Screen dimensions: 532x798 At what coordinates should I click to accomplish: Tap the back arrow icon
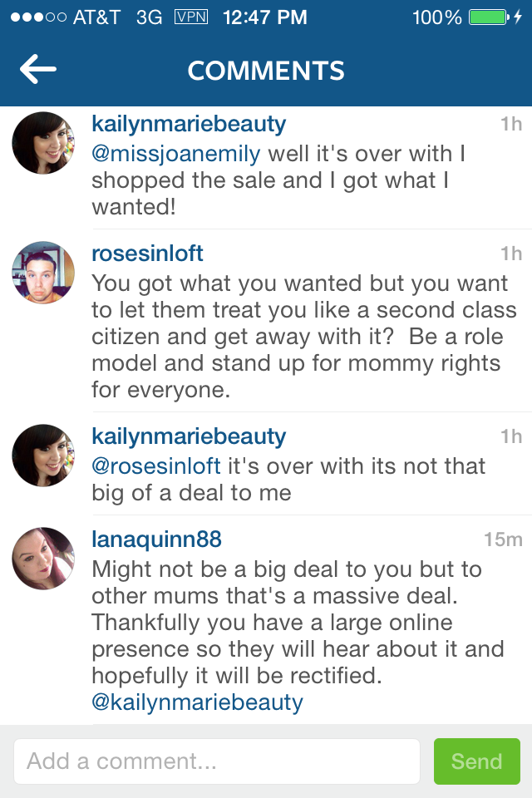coord(38,71)
